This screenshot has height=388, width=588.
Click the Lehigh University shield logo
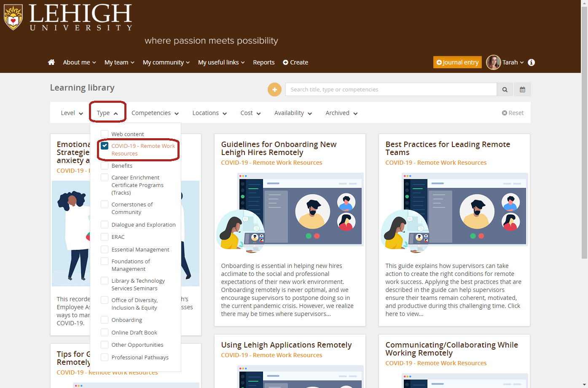tap(13, 17)
